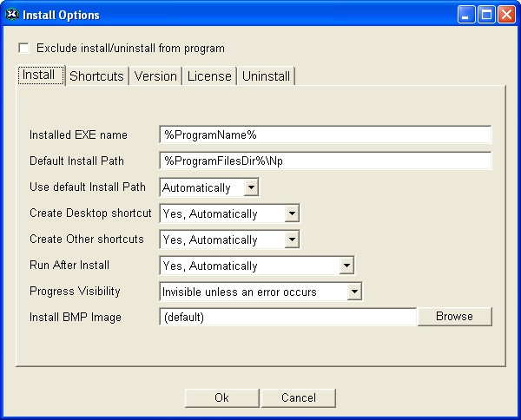The image size is (521, 420).
Task: Focus the Default Install Path field
Action: pyautogui.click(x=326, y=161)
